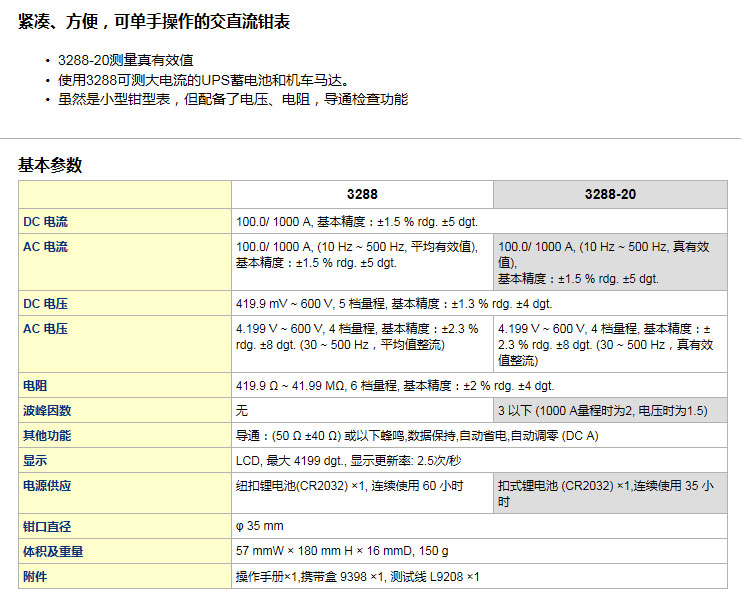Click the "其他功能" row label
Viewport: 744px width, 602px height.
47,435
